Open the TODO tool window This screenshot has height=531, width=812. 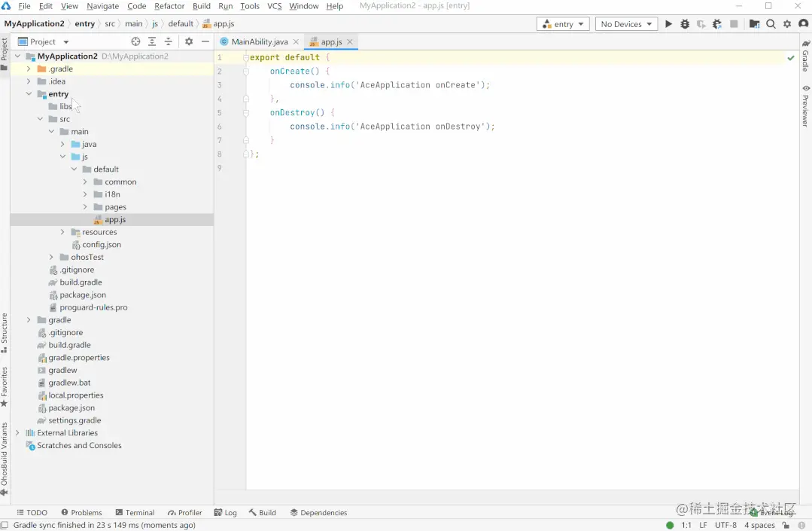tap(32, 512)
